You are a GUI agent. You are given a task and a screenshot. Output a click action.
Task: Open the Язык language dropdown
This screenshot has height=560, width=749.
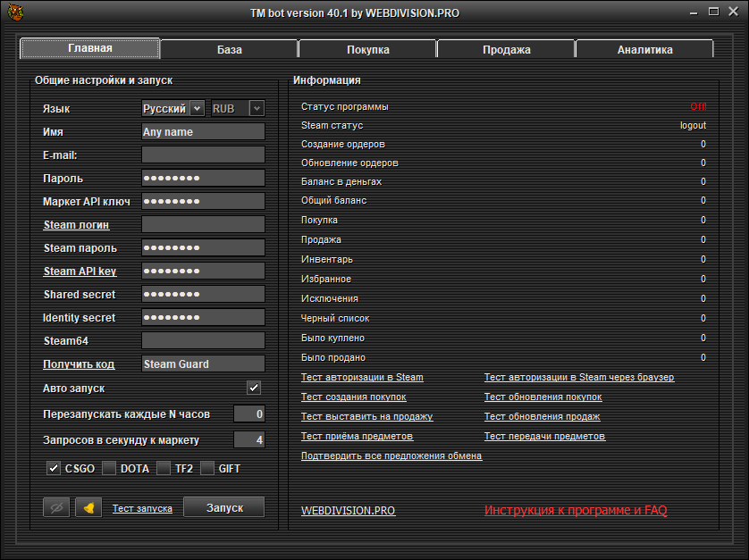pyautogui.click(x=173, y=108)
